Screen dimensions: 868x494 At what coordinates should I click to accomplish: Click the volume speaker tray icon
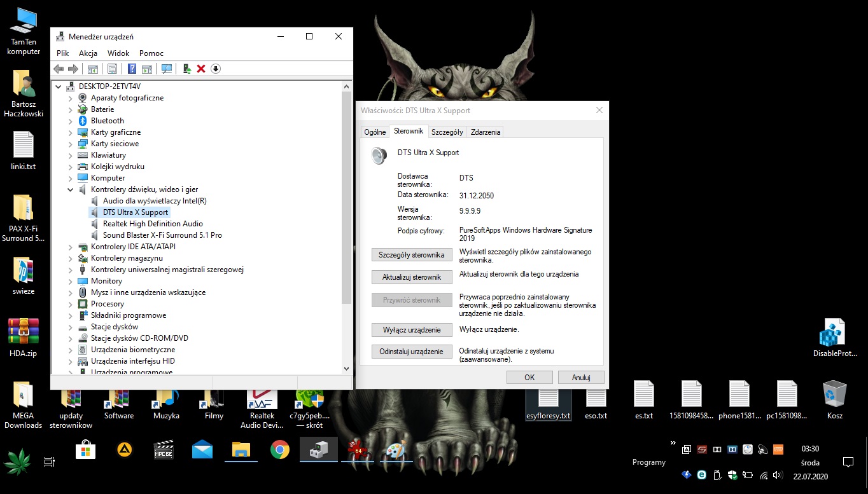coord(776,475)
